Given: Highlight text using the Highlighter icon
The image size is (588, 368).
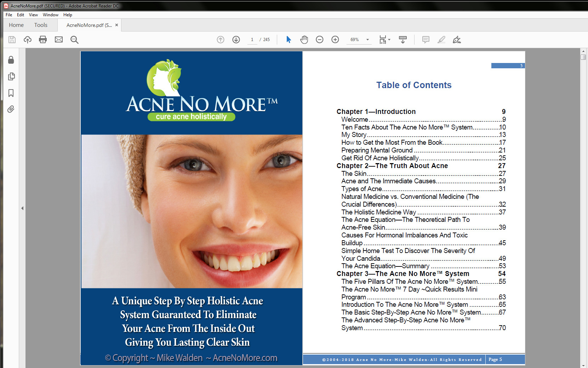Looking at the screenshot, I should click(x=441, y=40).
